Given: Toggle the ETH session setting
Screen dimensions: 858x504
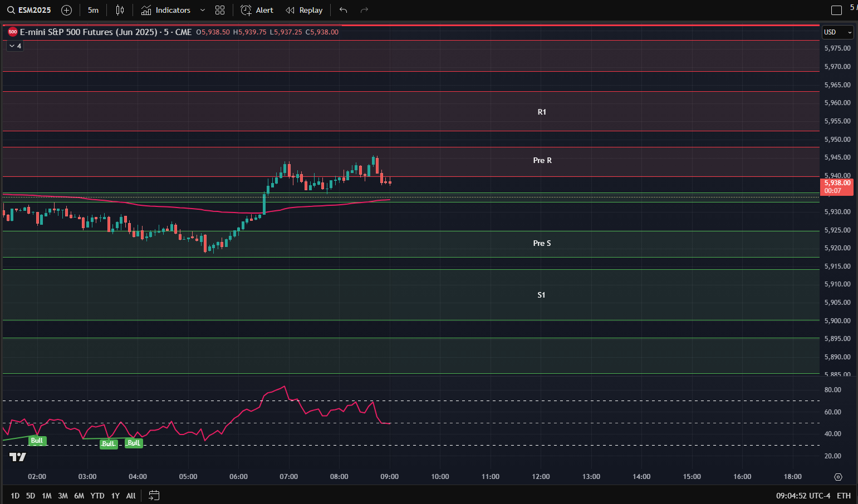Looking at the screenshot, I should pyautogui.click(x=844, y=496).
